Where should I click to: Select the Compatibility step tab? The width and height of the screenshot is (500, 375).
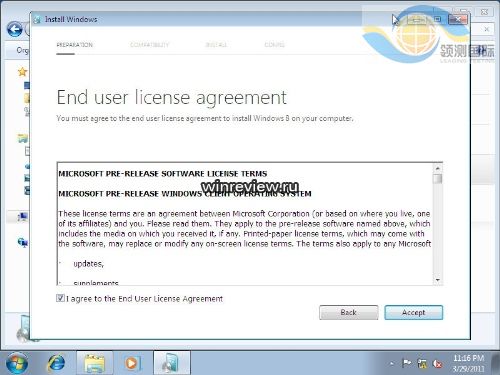(x=149, y=45)
